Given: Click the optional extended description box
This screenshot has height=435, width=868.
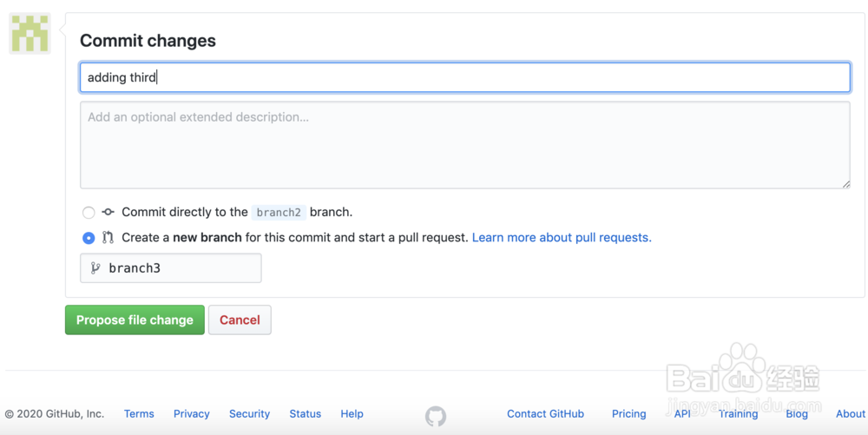Looking at the screenshot, I should click(x=464, y=145).
